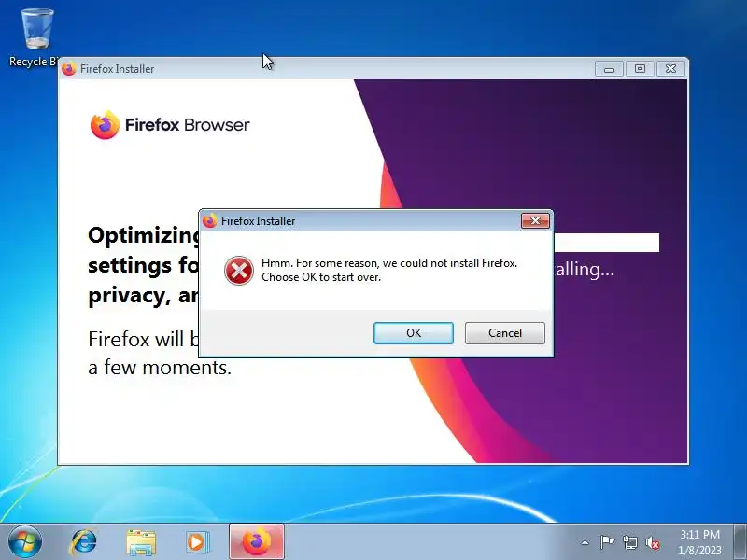Click the Show desktop button

tap(740, 542)
